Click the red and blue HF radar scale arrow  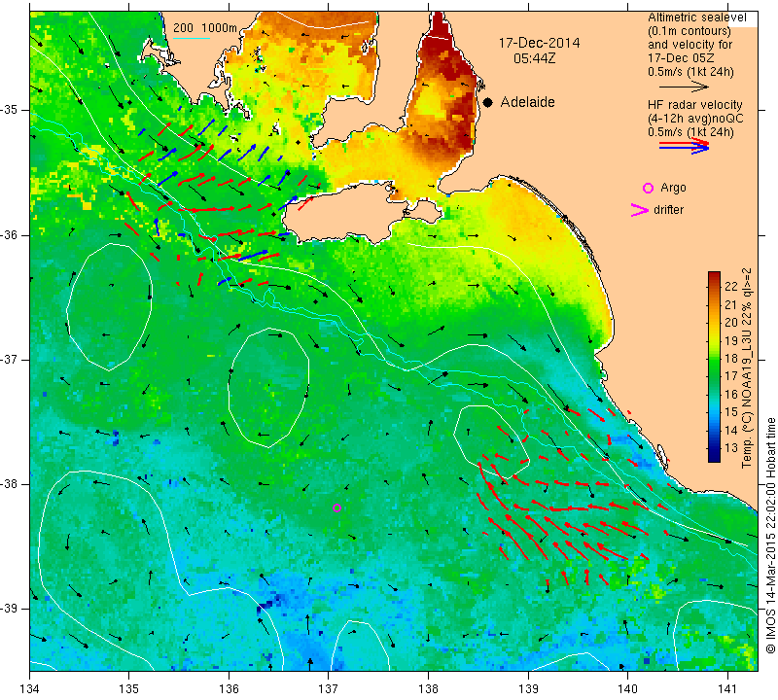[685, 146]
